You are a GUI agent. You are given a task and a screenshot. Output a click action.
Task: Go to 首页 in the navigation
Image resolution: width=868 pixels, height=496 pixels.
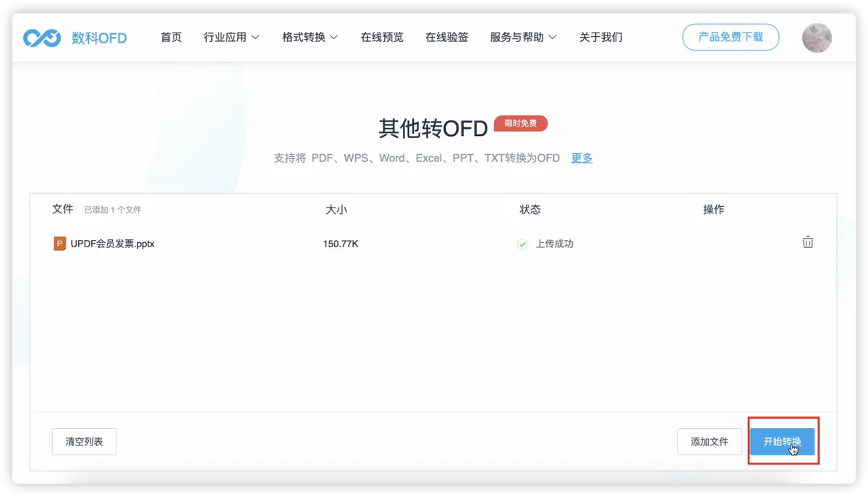click(x=171, y=38)
